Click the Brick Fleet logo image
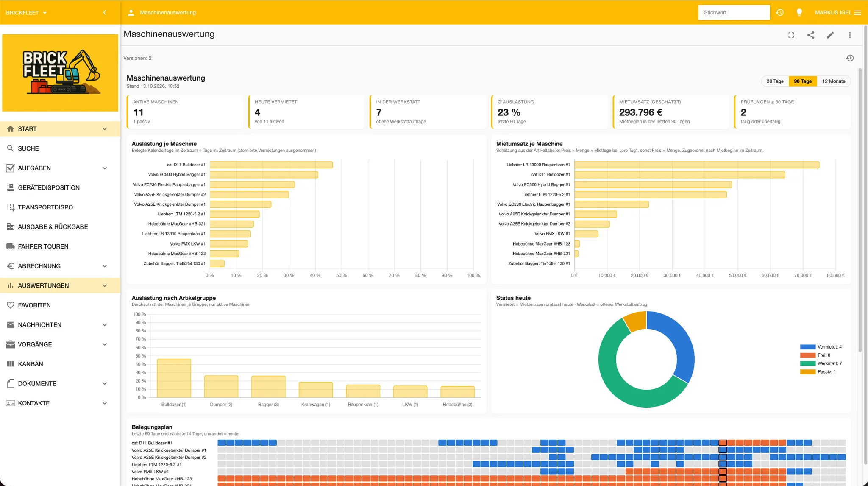868x486 pixels. [60, 73]
